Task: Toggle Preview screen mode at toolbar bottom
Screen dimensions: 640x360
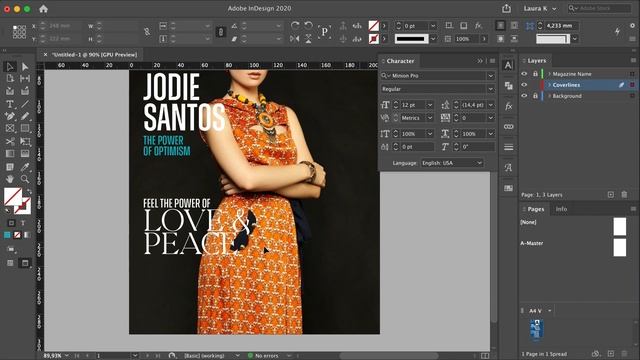Action: coord(25,263)
